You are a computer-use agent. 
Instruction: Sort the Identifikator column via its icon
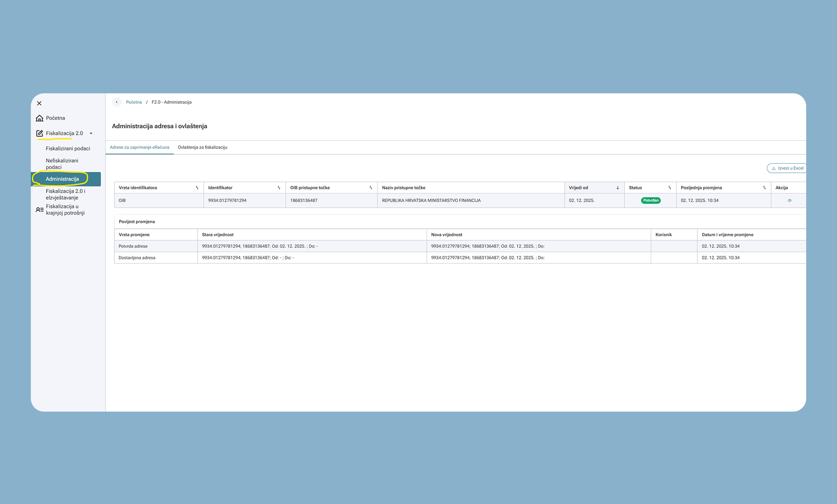(x=279, y=188)
